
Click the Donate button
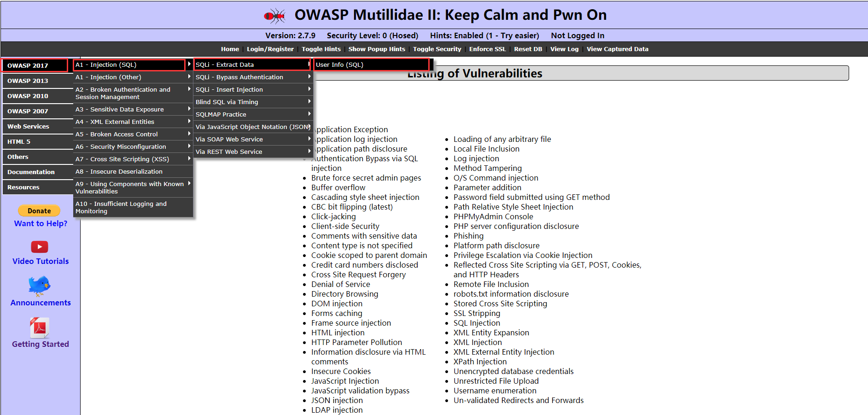pyautogui.click(x=39, y=210)
